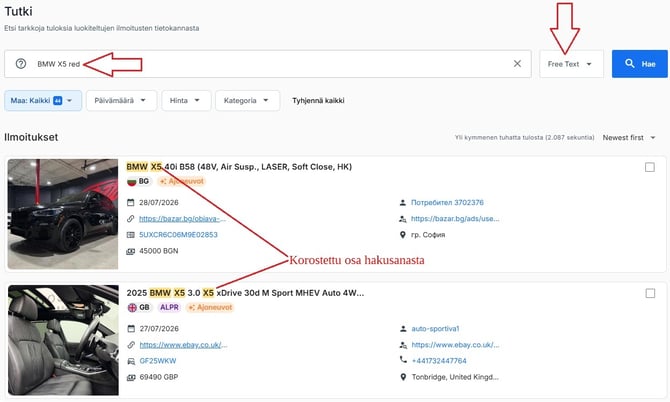Open the black BMW X5 thumbnail image
The height and width of the screenshot is (402, 670).
63,214
